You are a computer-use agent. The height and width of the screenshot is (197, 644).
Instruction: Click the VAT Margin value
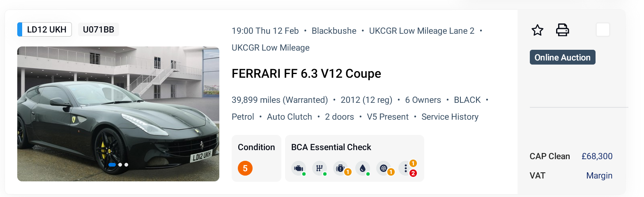tap(599, 176)
